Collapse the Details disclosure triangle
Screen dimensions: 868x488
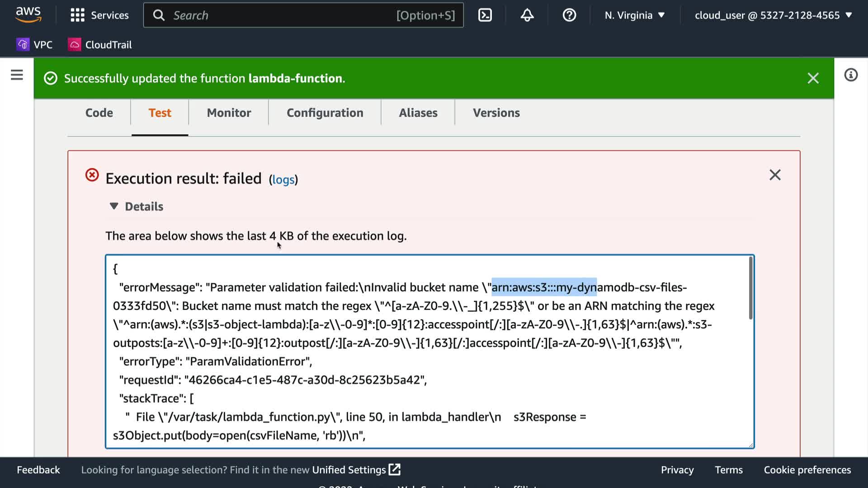coord(114,206)
